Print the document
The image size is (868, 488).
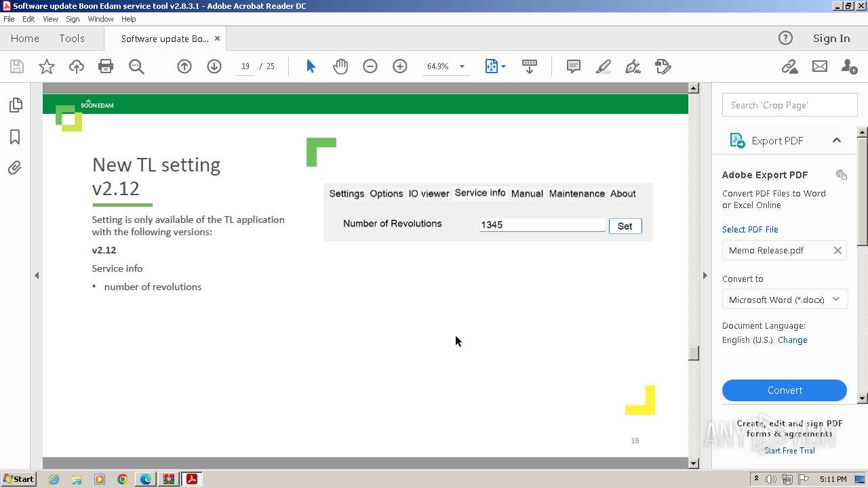tap(106, 66)
